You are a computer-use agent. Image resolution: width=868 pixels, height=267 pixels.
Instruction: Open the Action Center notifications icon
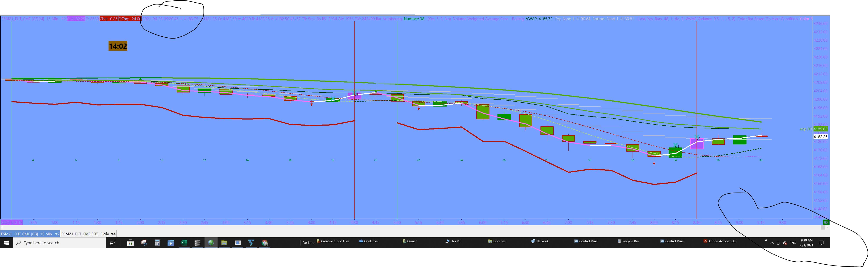tap(821, 243)
